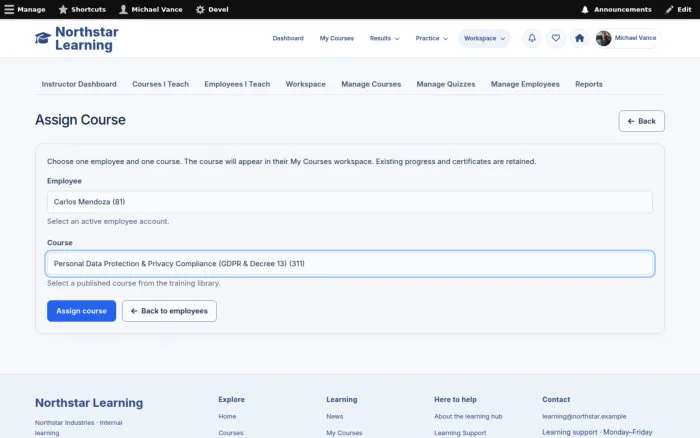700x438 pixels.
Task: Click the 'Employee' field label
Action: point(64,181)
